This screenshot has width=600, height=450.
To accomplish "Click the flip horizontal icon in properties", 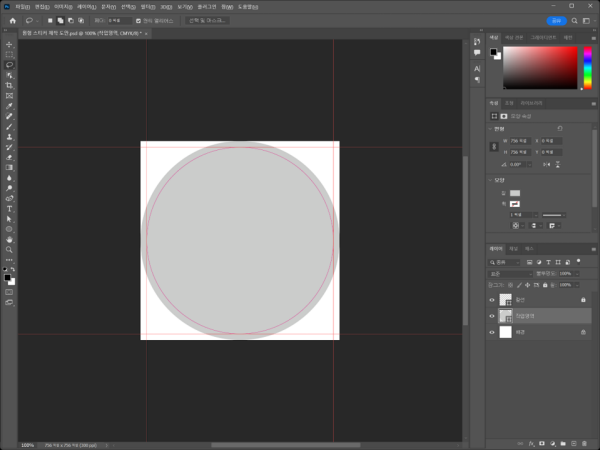I will [x=548, y=164].
